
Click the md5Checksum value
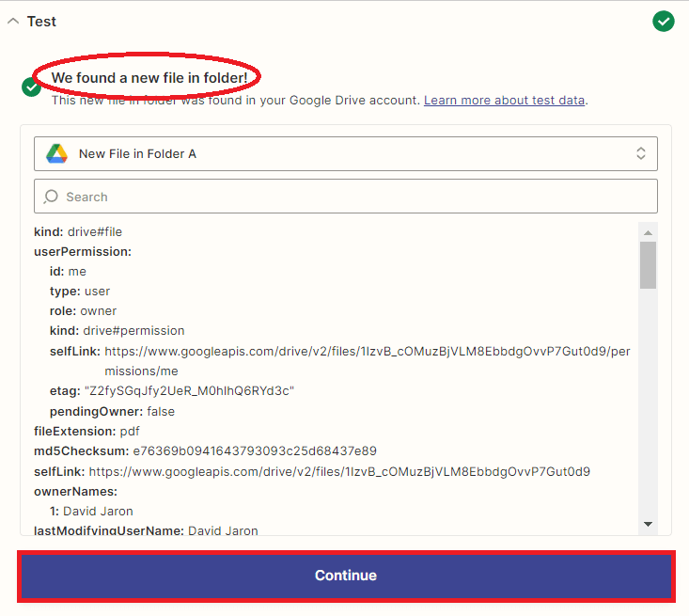[x=254, y=451]
